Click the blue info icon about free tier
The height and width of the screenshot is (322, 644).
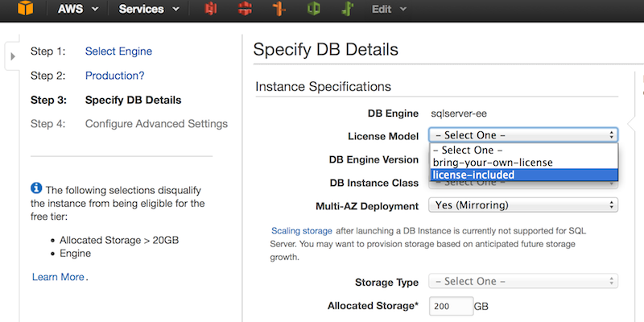pyautogui.click(x=36, y=188)
